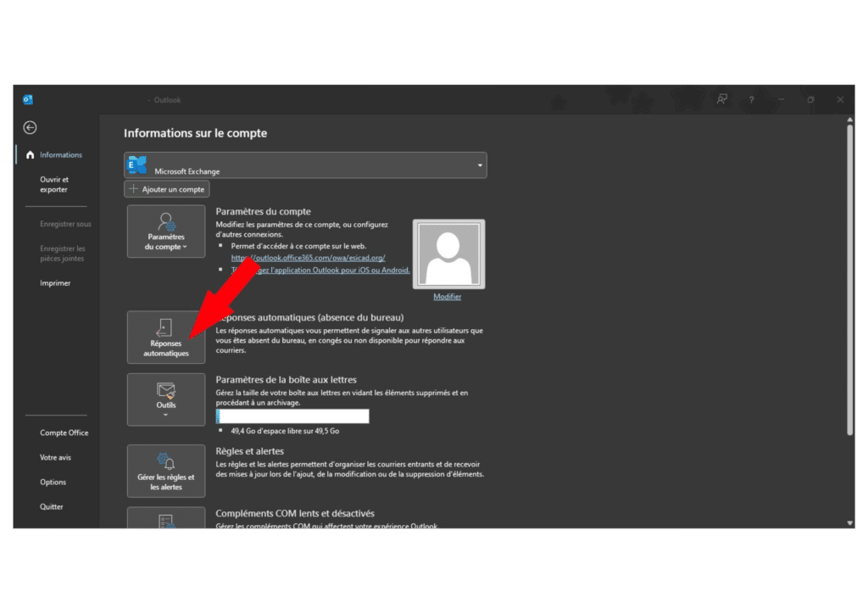Click the feedback person icon in title bar
Viewport: 868px width, 614px height.
click(722, 100)
